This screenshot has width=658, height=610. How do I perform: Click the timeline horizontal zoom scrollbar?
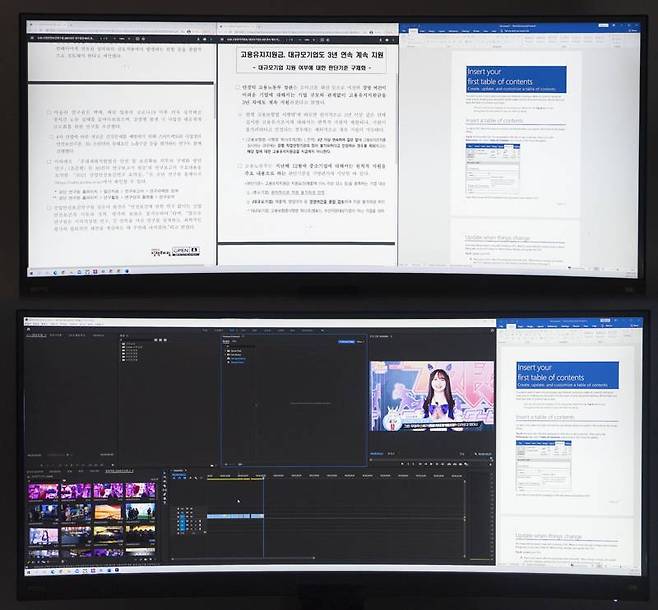[x=243, y=558]
